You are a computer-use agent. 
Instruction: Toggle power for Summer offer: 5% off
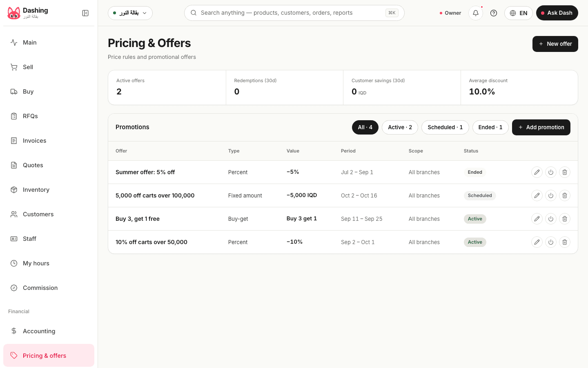click(551, 172)
